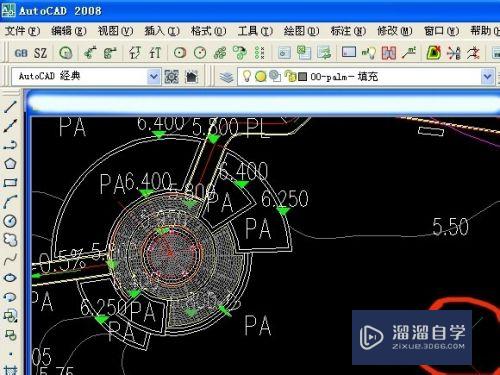Click the blue rectangle window icon
500x375 pixels.
(349, 52)
